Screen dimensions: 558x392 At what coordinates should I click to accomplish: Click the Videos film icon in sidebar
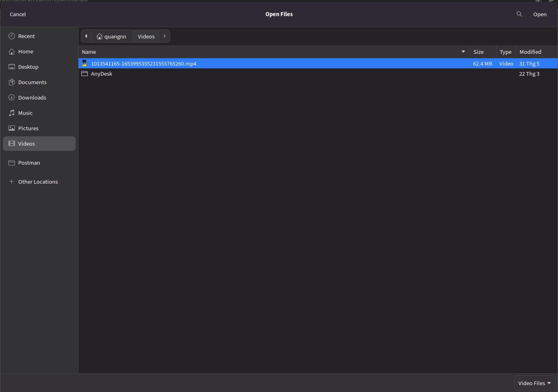click(12, 144)
